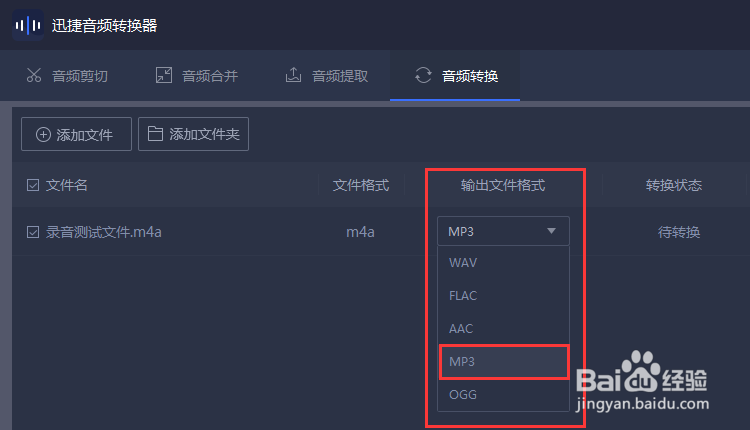Switch to the 音频合并 tab
Screen dimensions: 750x430
tap(197, 76)
